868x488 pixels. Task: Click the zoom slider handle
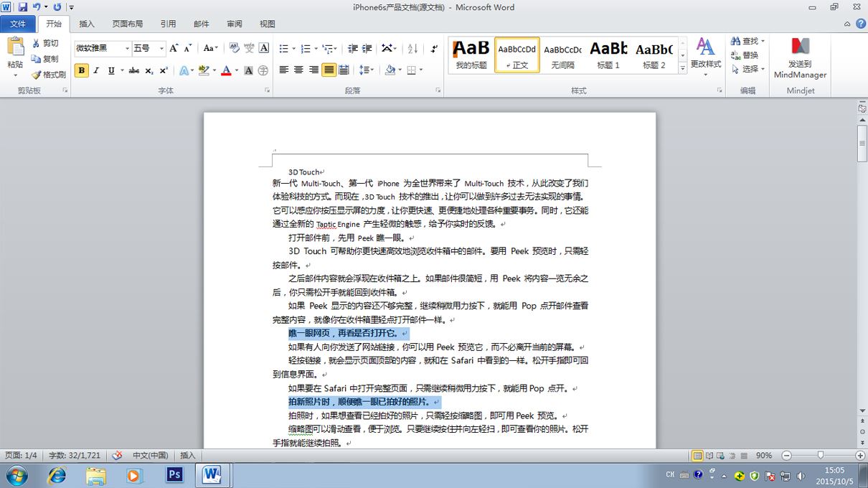[820, 455]
